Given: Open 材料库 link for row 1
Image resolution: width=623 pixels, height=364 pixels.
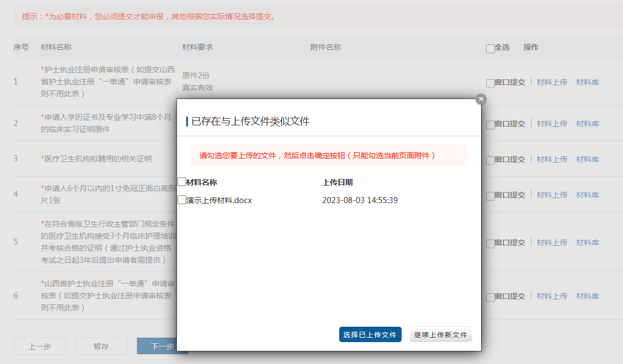Looking at the screenshot, I should pos(587,83).
